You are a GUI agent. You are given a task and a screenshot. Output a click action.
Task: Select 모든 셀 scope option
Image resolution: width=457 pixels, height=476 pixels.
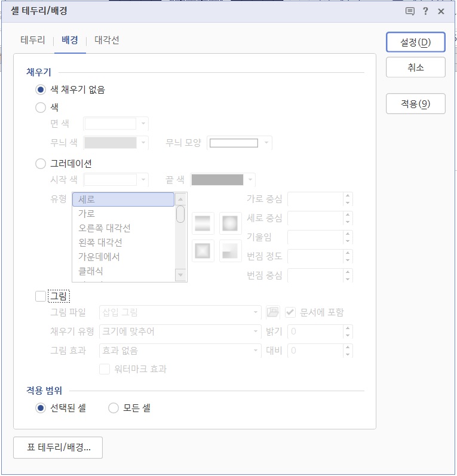pyautogui.click(x=114, y=408)
